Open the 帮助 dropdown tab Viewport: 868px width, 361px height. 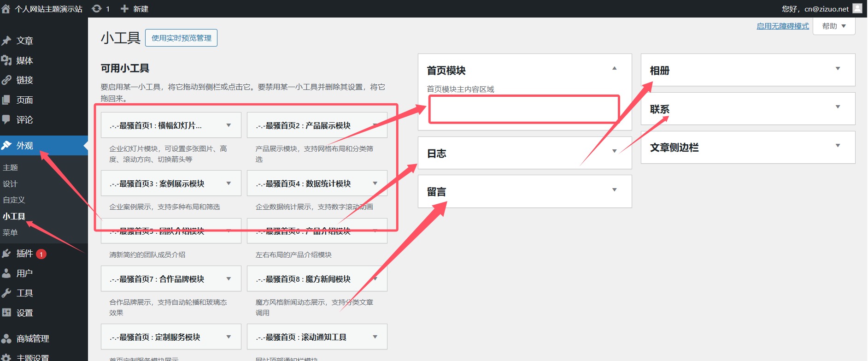pos(834,26)
